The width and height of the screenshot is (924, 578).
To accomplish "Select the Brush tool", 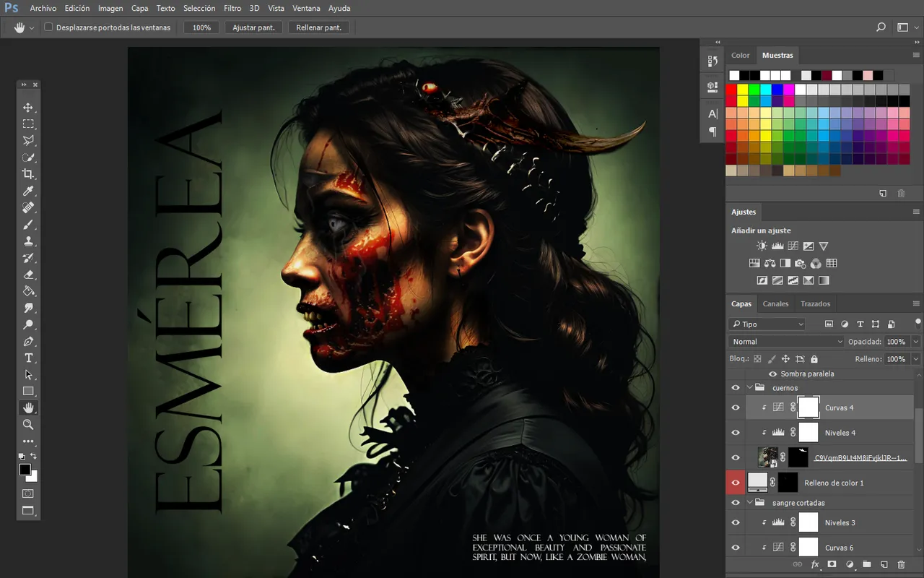I will click(x=29, y=225).
